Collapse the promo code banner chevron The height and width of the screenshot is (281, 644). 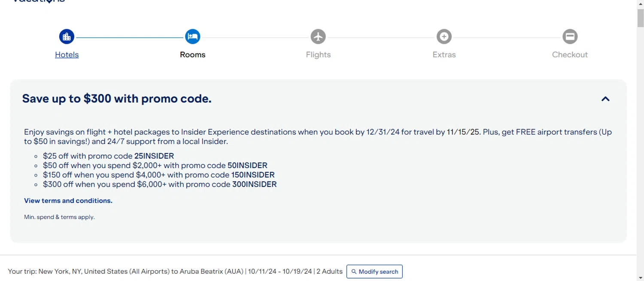605,99
